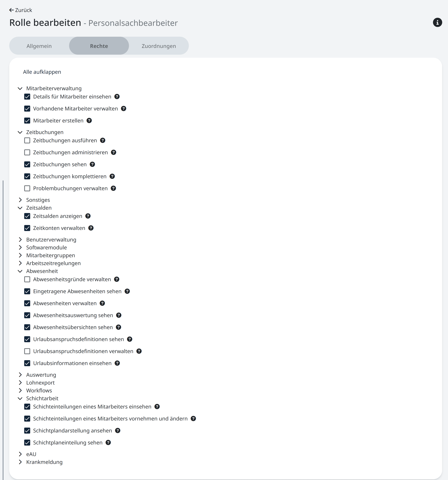Open help for Mitarbeiter erstellen

click(x=89, y=120)
